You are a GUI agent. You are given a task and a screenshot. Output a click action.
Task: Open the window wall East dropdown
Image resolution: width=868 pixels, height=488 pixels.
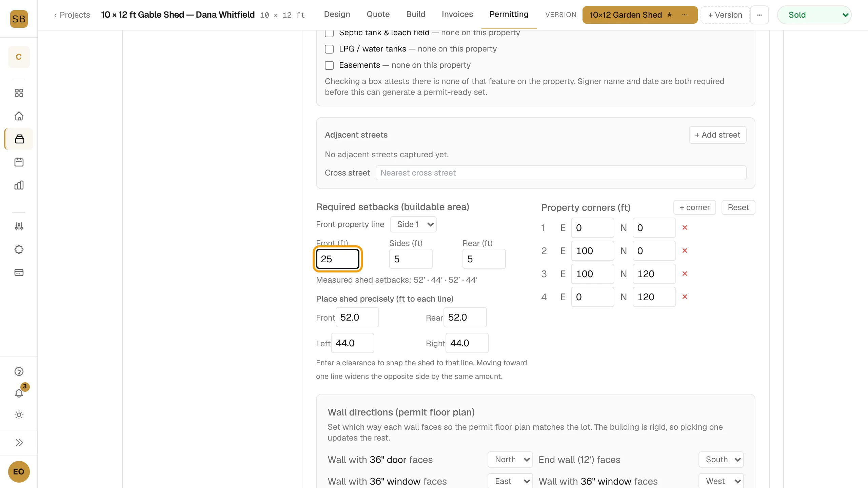coord(510,481)
